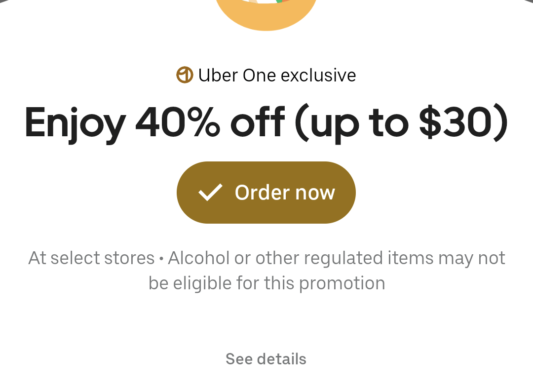Click the checkmark icon inside Order now
The height and width of the screenshot is (392, 533).
(x=210, y=192)
